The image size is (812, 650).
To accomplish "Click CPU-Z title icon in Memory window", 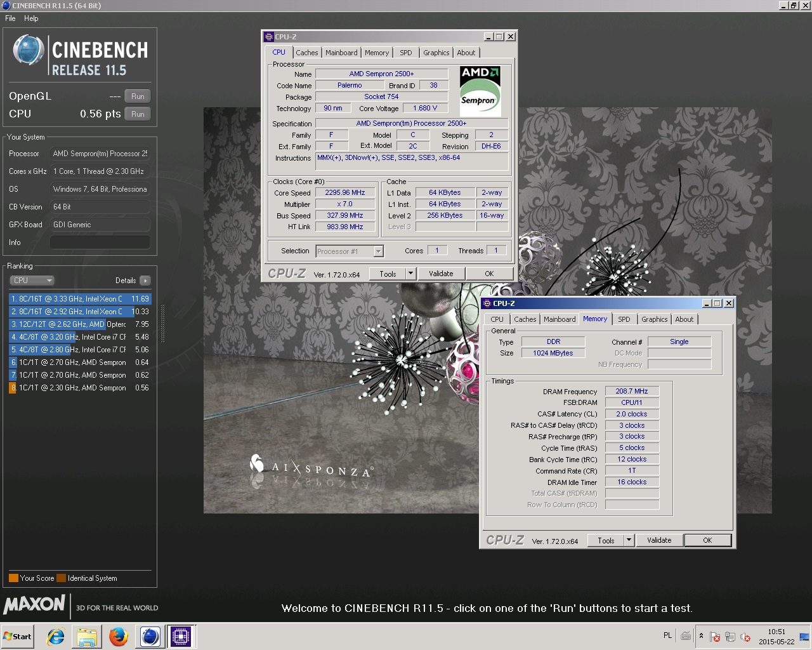I will (x=487, y=303).
